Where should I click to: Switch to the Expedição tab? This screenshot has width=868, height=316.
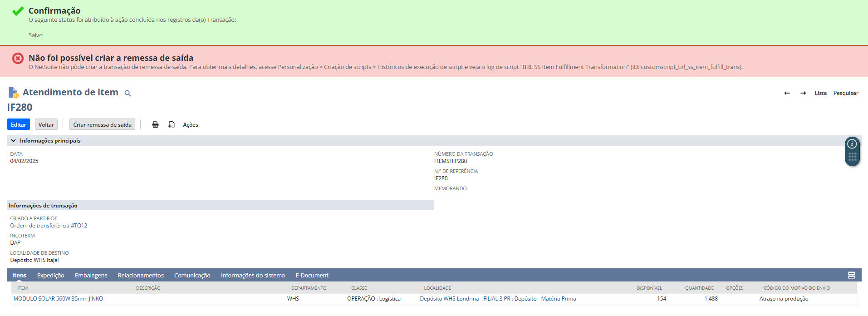50,276
